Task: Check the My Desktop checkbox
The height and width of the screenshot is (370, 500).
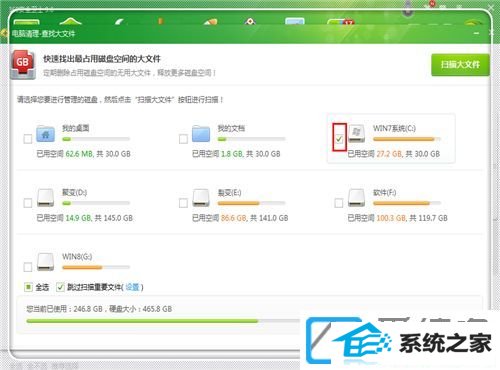Action: click(x=28, y=139)
